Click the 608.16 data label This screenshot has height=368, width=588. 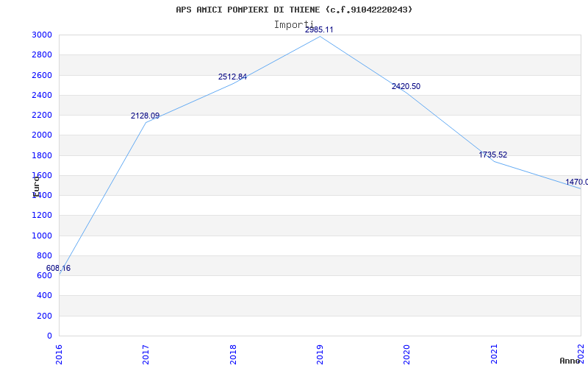[58, 268]
